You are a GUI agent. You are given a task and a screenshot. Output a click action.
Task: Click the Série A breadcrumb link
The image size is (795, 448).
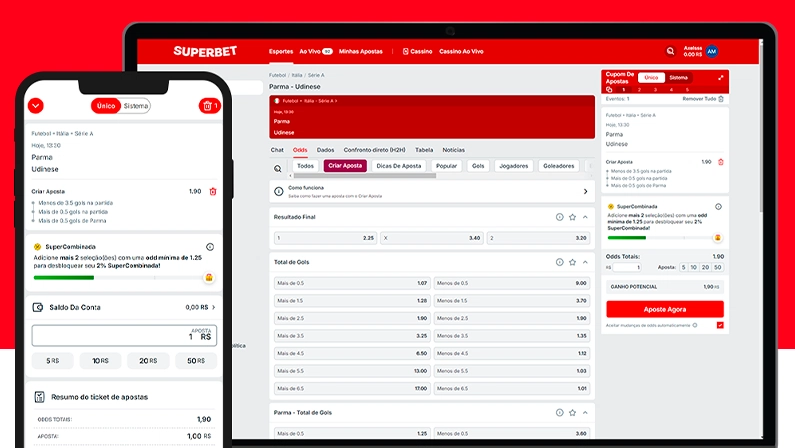coord(316,75)
